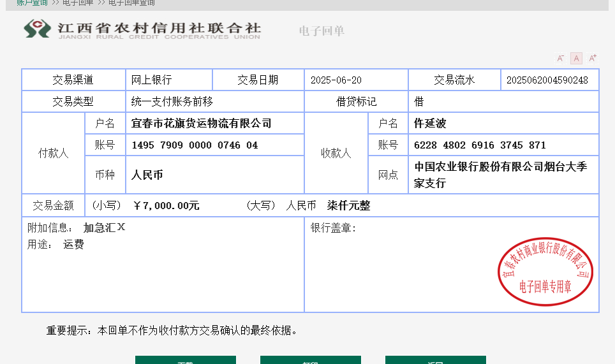615x364 pixels.
Task: Click the 人民币 currency value
Action: 147,175
